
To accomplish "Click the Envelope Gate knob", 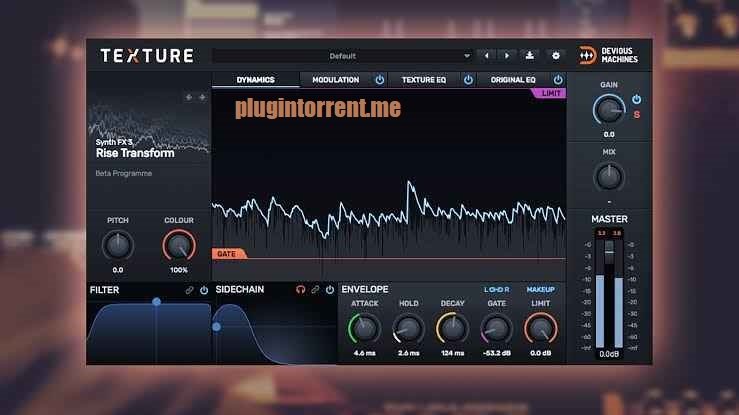I will [496, 329].
